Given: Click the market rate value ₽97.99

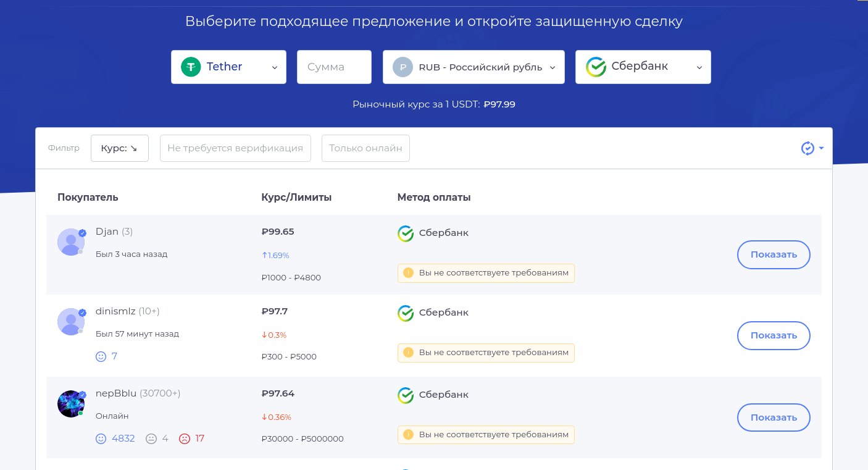Looking at the screenshot, I should (x=499, y=104).
